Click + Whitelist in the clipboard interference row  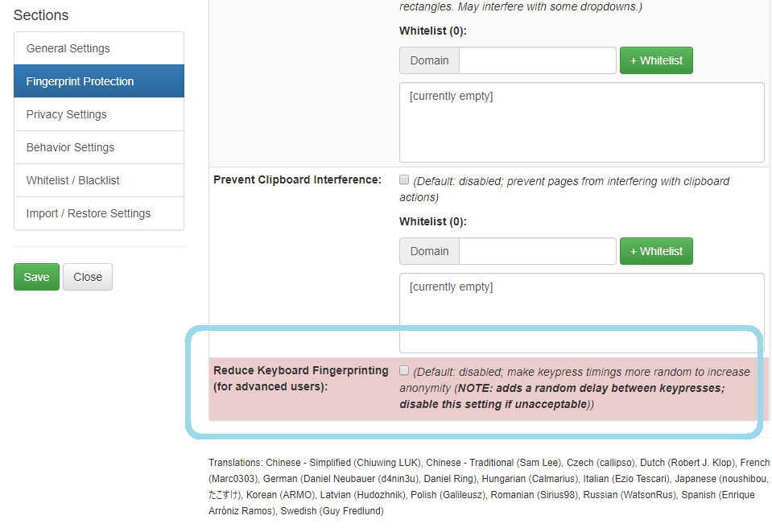pos(655,251)
